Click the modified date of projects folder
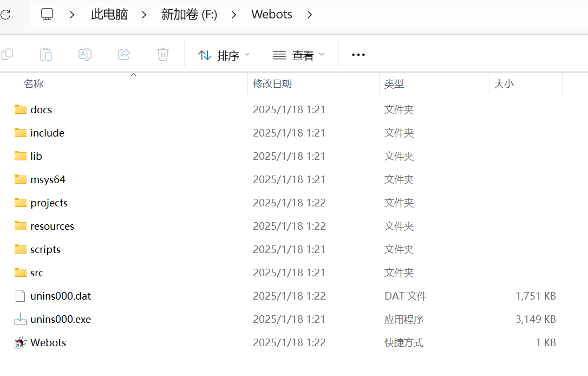The image size is (588, 376). (x=289, y=203)
